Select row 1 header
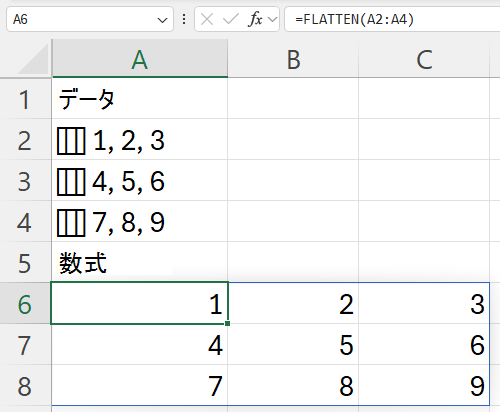The height and width of the screenshot is (412, 500). (25, 99)
